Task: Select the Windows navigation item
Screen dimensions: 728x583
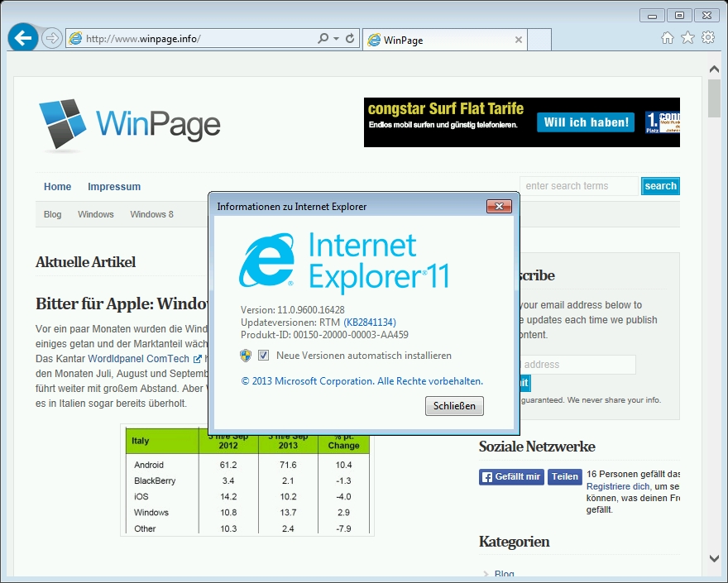Action: 96,214
